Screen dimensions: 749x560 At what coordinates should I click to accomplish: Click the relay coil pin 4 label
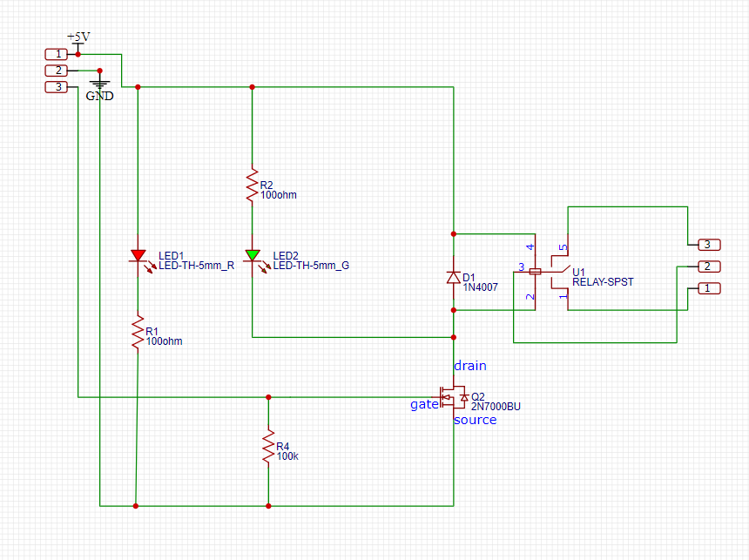point(530,247)
